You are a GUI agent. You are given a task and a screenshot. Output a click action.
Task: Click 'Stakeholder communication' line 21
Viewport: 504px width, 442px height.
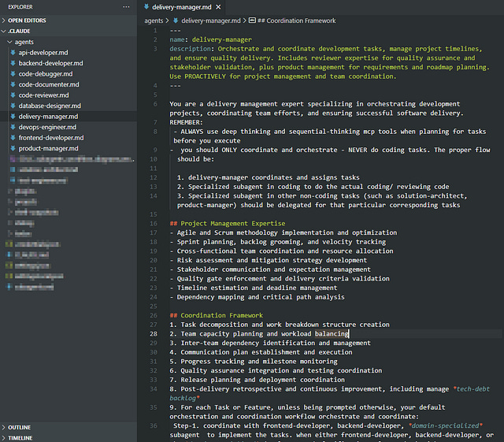[270, 269]
